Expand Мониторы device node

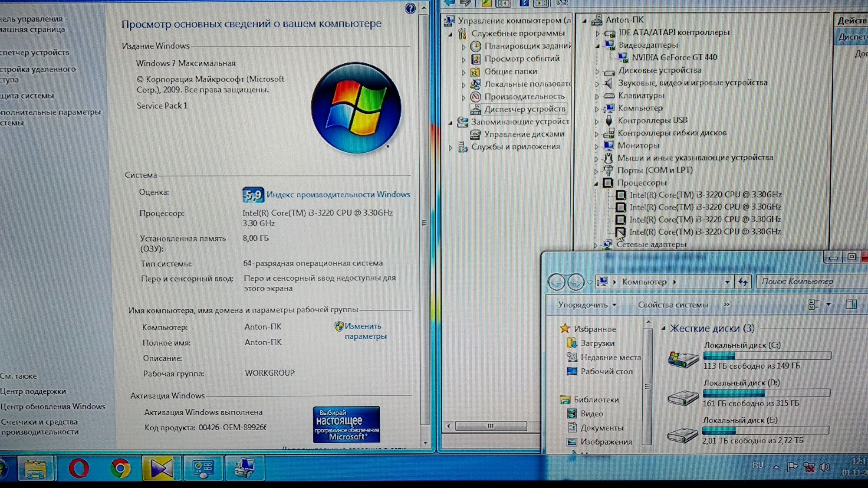(597, 146)
